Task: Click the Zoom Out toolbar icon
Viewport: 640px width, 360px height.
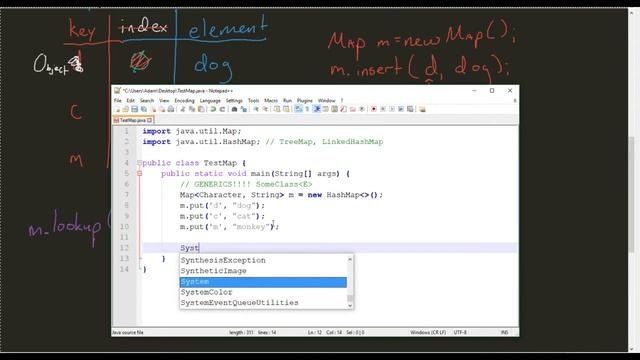Action: click(265, 109)
